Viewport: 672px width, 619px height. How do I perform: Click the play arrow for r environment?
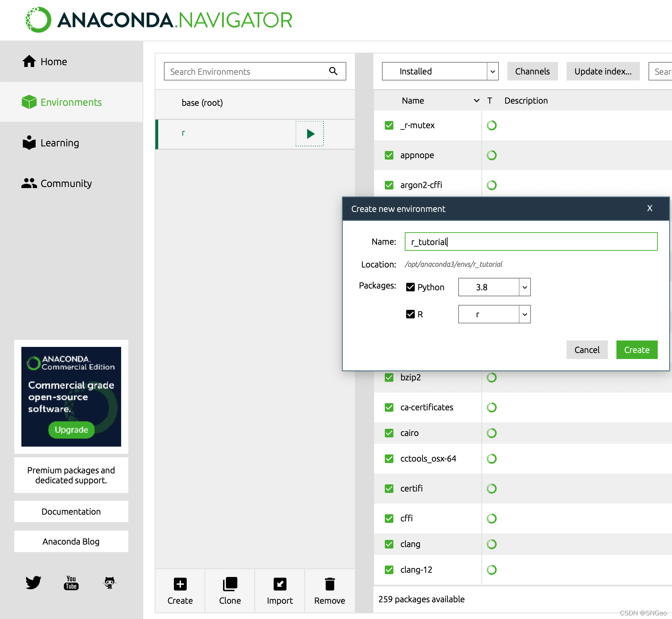click(x=310, y=134)
